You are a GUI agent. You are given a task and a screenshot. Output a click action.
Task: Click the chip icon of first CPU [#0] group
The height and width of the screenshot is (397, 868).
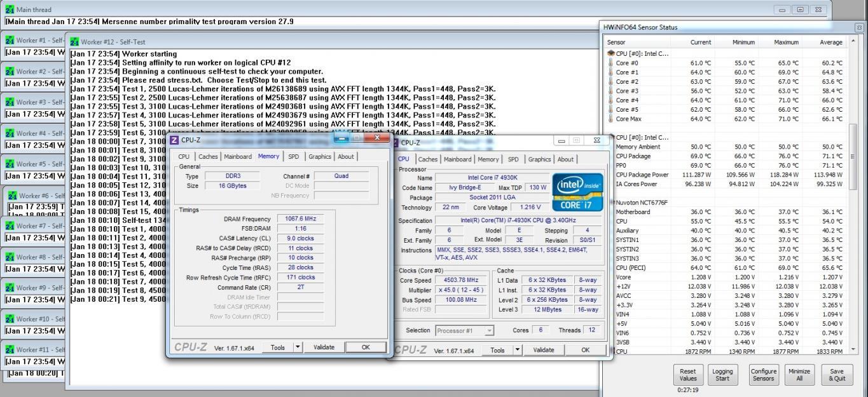coord(611,53)
